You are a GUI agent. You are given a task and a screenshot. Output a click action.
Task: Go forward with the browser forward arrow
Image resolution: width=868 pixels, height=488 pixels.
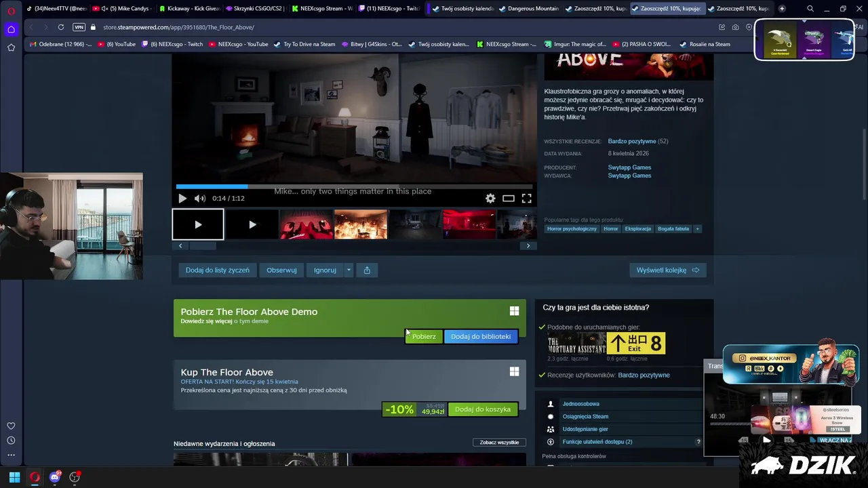point(45,27)
